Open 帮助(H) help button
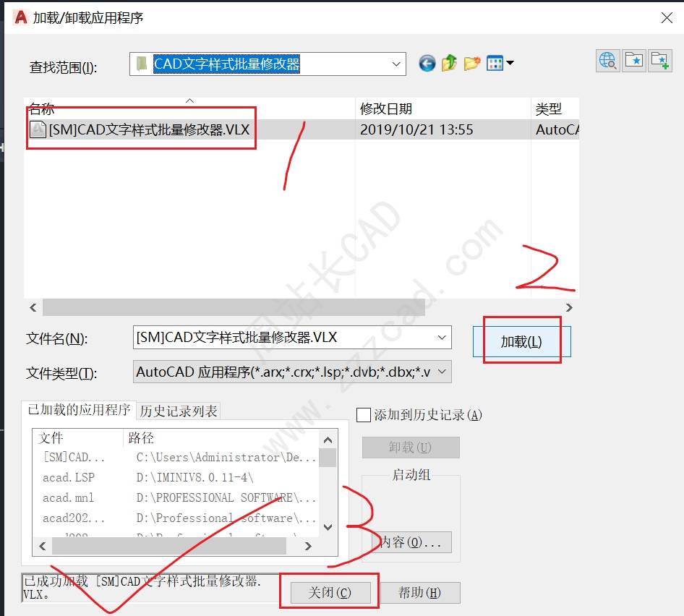 tap(419, 593)
